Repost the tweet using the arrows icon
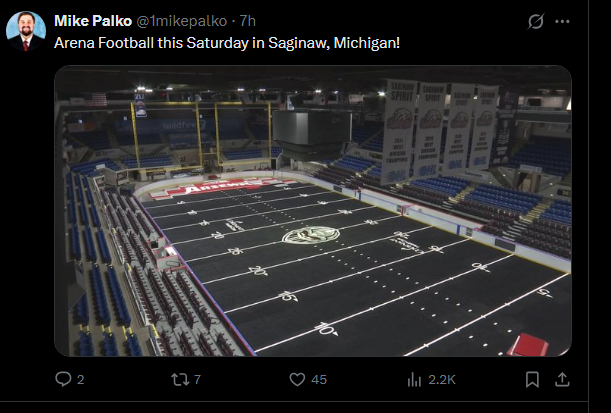Viewport: 611px width, 413px height. coord(179,380)
